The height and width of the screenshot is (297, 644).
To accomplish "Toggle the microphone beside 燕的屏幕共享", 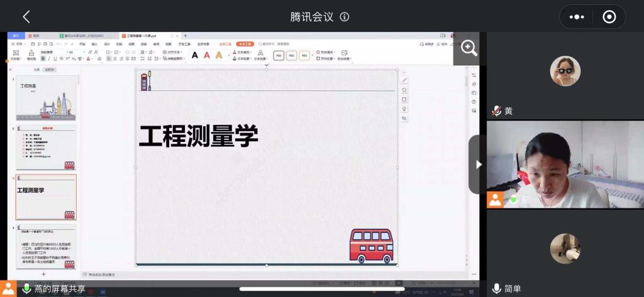I will click(26, 288).
